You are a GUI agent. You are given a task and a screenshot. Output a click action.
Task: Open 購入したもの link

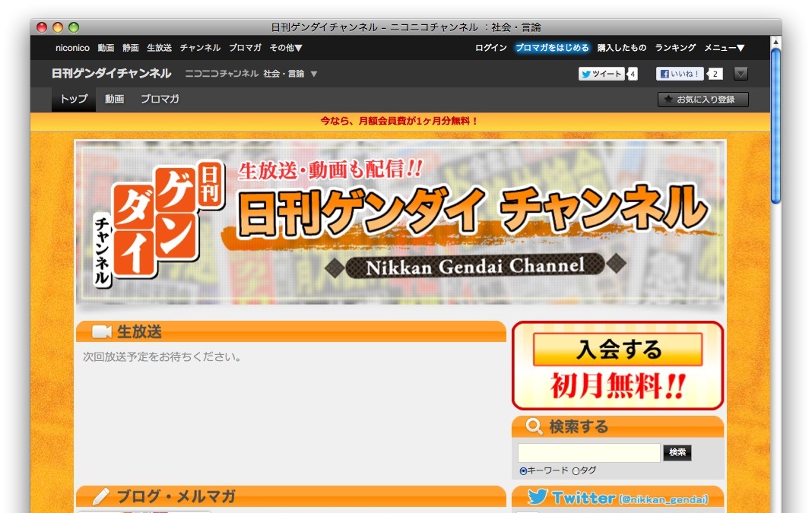coord(621,48)
